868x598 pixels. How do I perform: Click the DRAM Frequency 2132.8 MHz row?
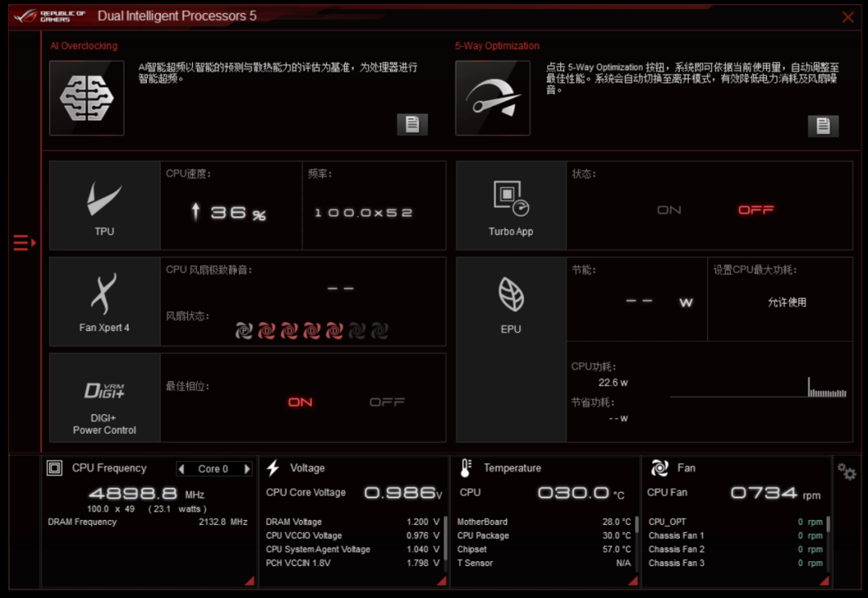(148, 522)
